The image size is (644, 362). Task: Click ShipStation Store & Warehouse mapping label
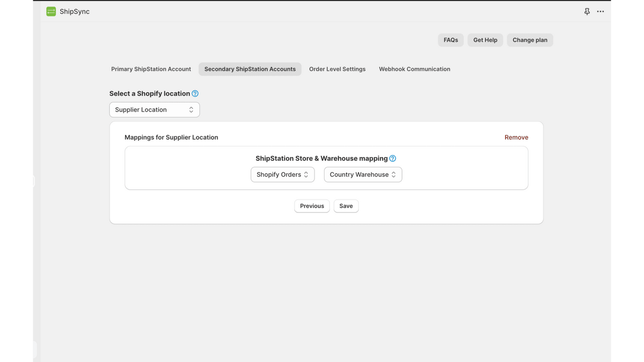321,158
